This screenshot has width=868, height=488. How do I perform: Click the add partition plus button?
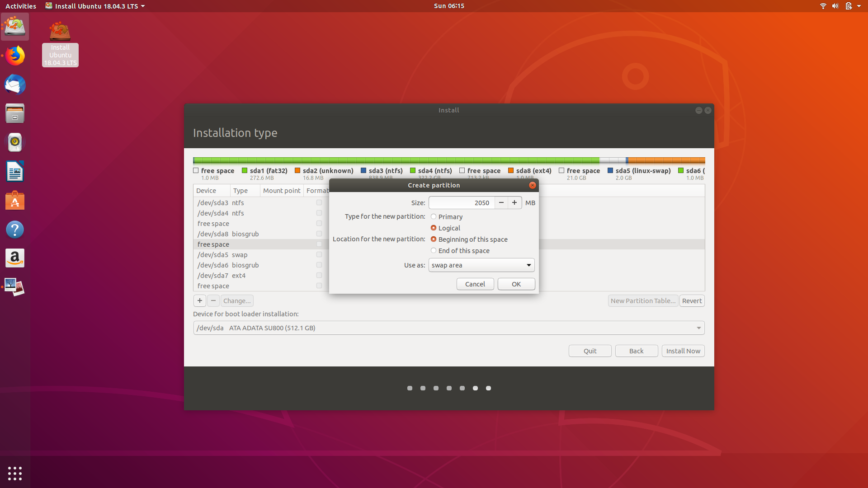pos(199,301)
